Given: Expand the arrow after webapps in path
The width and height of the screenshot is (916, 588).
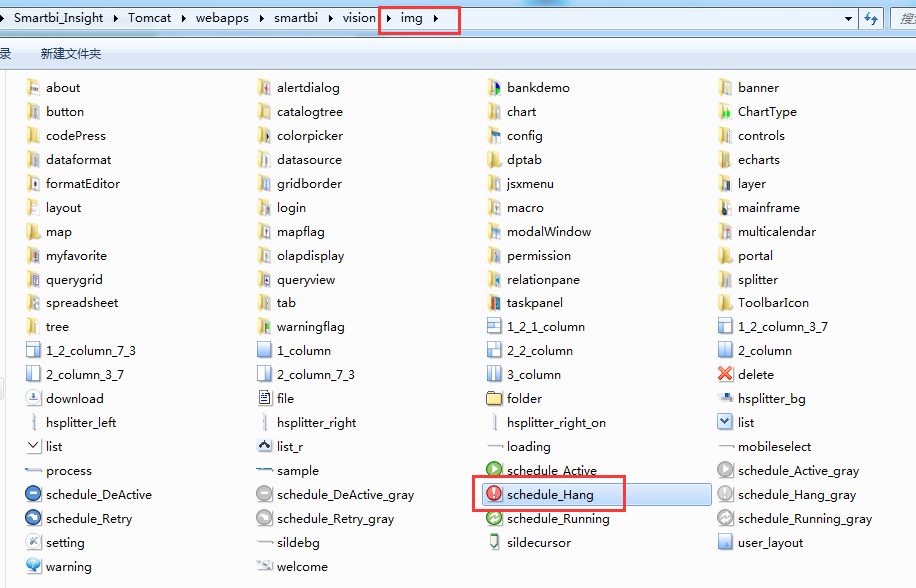Looking at the screenshot, I should [261, 18].
